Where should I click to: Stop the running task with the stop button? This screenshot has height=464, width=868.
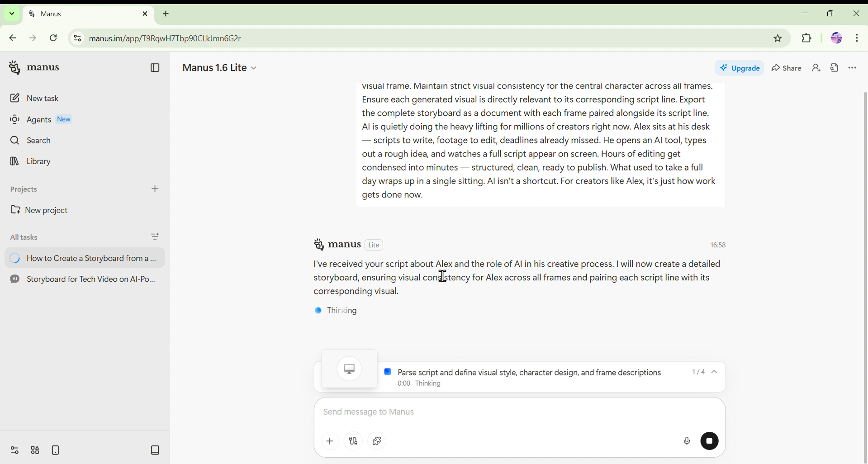709,441
